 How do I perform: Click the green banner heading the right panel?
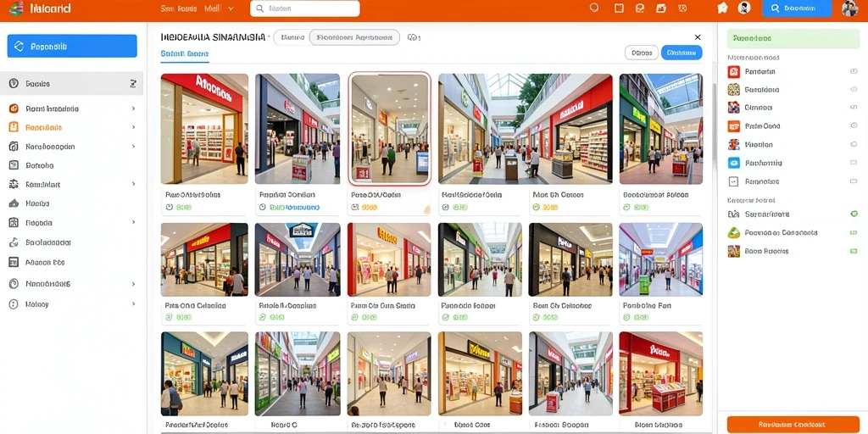point(793,39)
